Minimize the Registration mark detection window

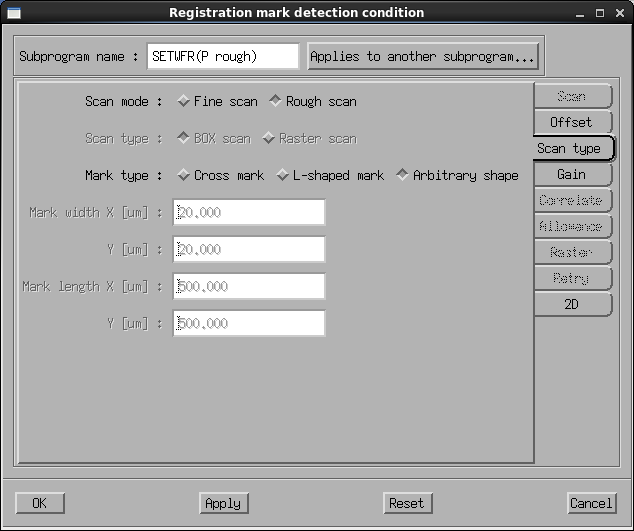(x=582, y=12)
